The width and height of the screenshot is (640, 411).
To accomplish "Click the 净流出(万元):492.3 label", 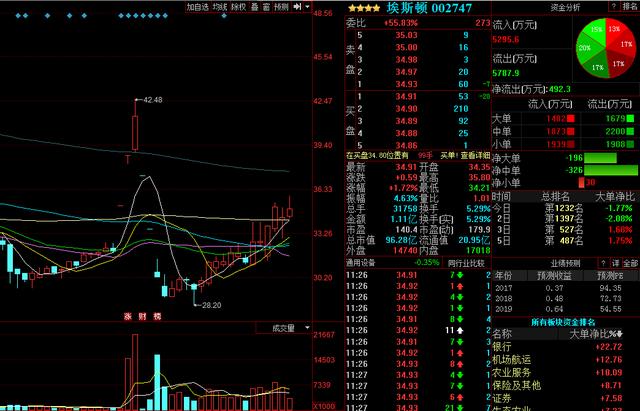I will pyautogui.click(x=532, y=89).
